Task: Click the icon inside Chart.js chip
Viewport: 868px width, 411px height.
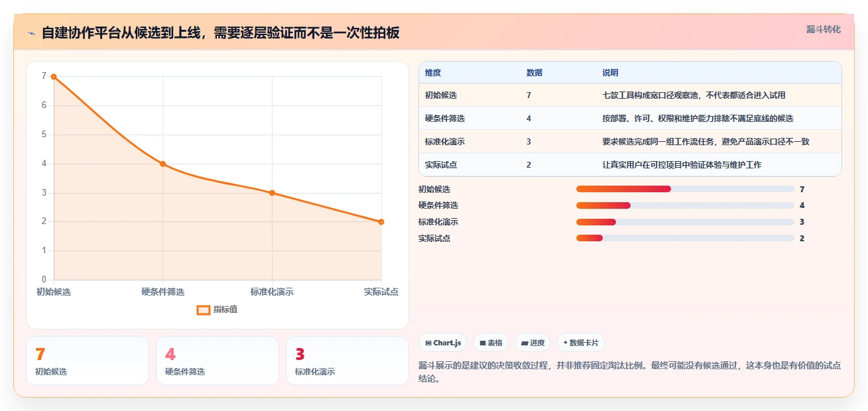Action: [x=428, y=343]
